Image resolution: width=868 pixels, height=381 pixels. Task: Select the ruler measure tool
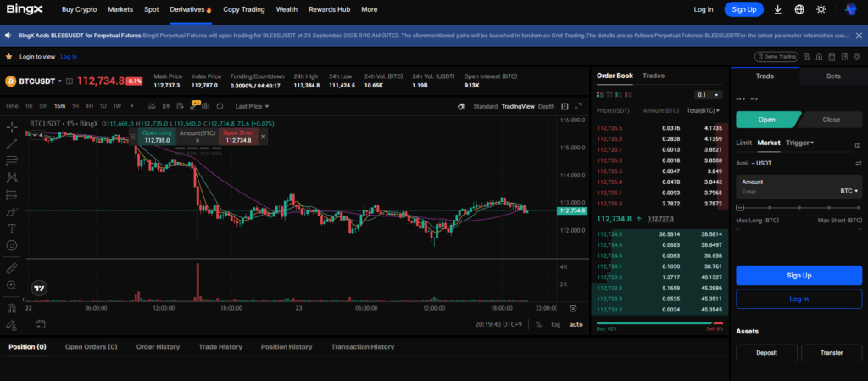pos(12,269)
